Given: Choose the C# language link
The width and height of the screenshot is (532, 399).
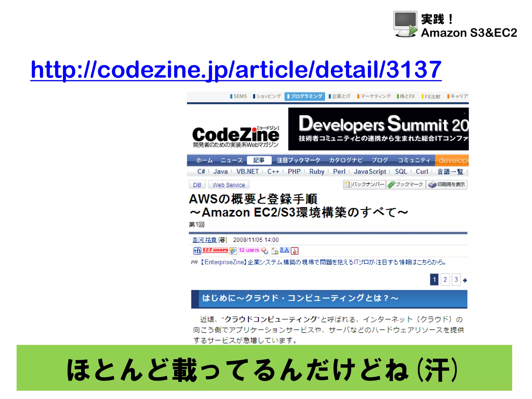Looking at the screenshot, I should pyautogui.click(x=201, y=171).
